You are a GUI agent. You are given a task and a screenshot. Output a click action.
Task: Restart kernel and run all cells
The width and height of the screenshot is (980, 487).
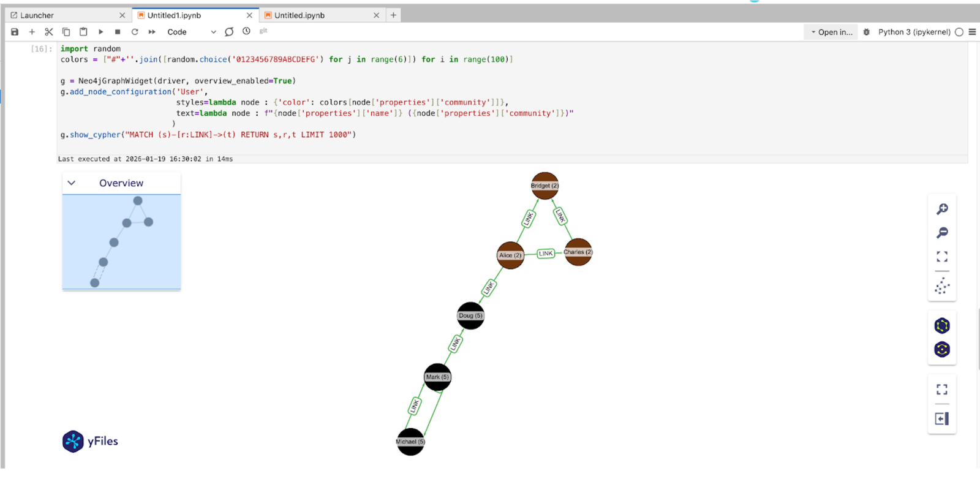[152, 32]
